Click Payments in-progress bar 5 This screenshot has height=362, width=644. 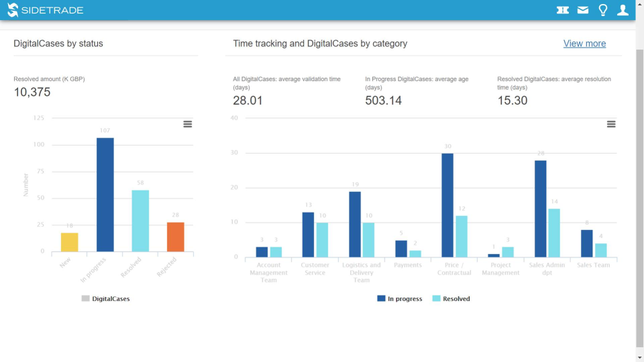[401, 249]
